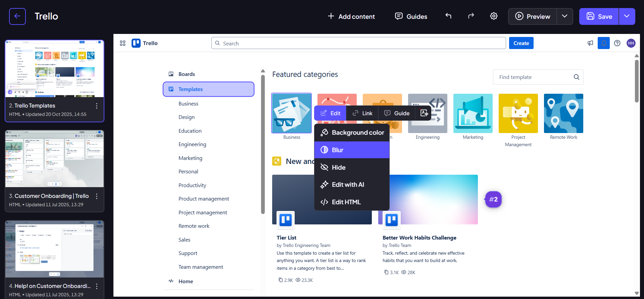Click the Save button

[x=599, y=16]
